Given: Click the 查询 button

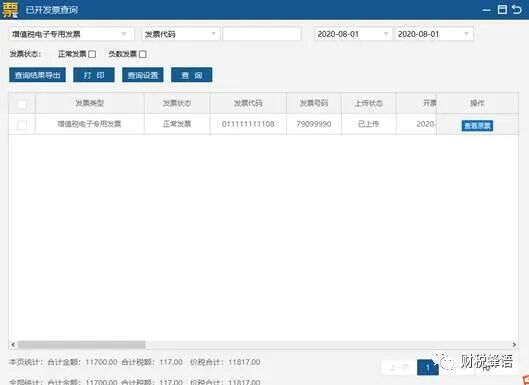Looking at the screenshot, I should 192,75.
